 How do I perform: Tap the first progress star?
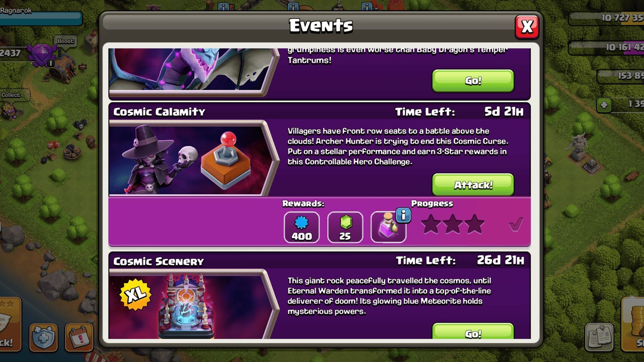(x=431, y=224)
